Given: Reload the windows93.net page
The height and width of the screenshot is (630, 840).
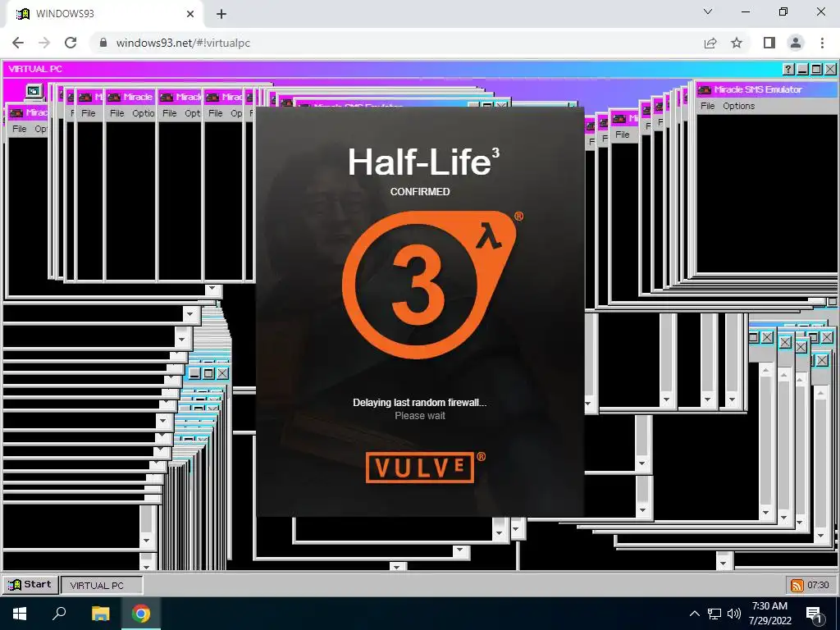Looking at the screenshot, I should pos(71,43).
